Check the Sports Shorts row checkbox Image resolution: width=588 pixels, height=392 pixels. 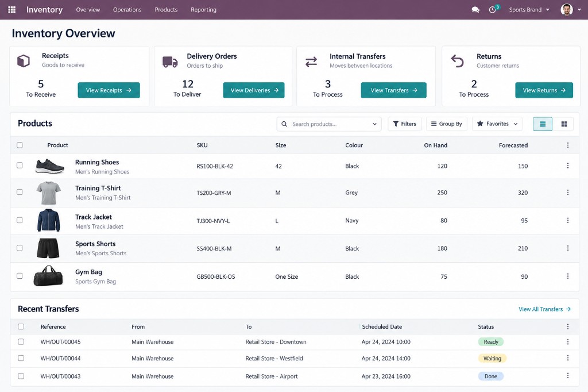click(20, 248)
